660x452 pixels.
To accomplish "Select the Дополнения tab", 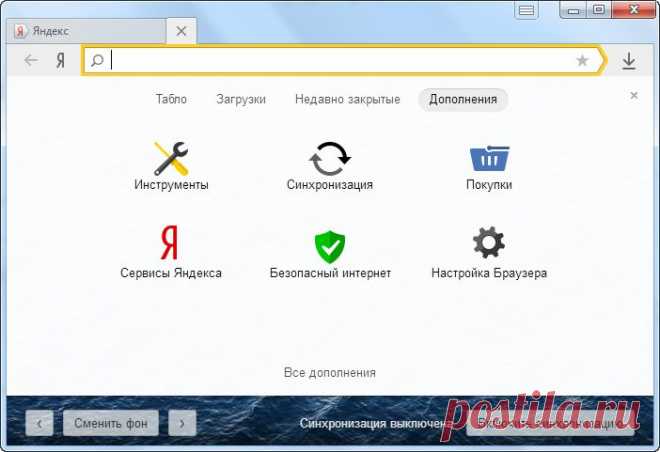I will [x=463, y=100].
